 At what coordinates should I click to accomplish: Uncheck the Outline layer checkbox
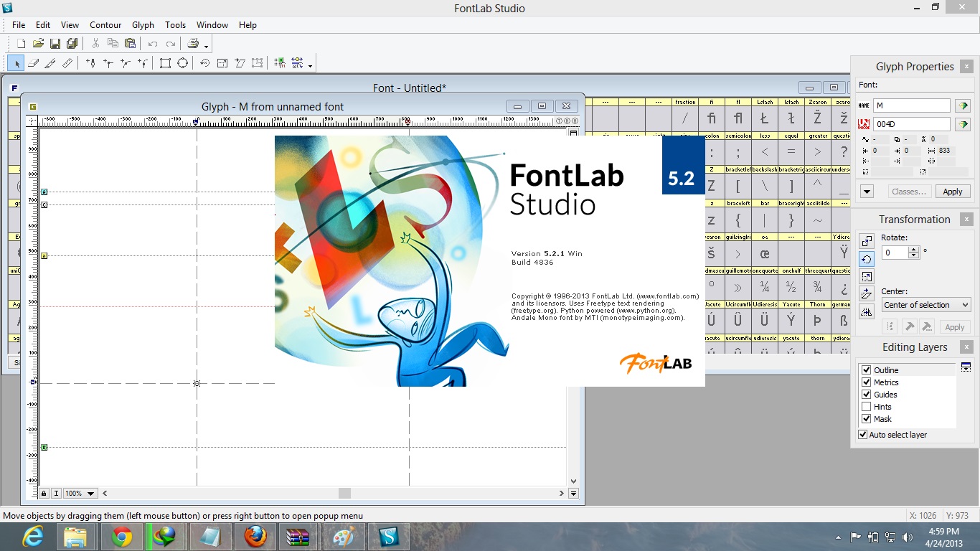coord(866,370)
